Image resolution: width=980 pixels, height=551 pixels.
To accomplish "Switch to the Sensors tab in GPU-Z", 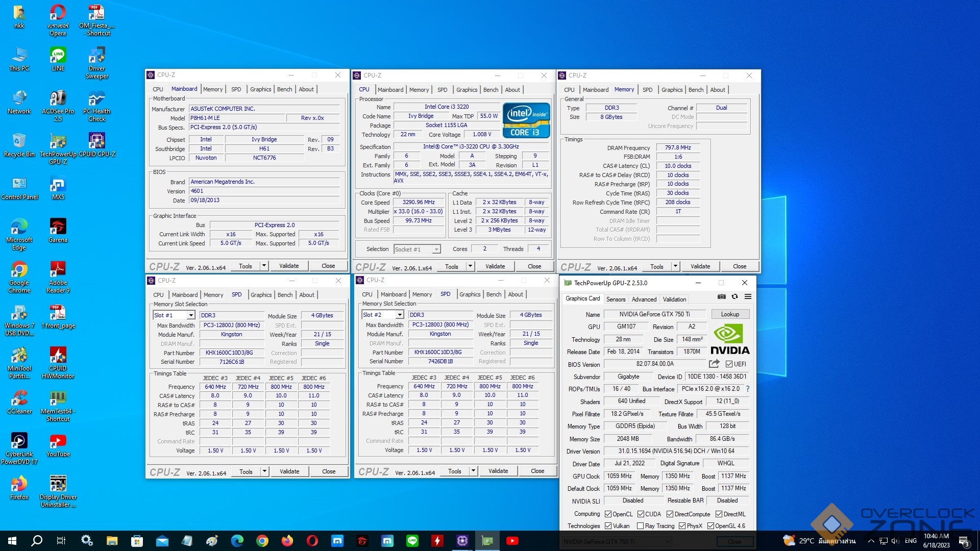I will click(616, 299).
